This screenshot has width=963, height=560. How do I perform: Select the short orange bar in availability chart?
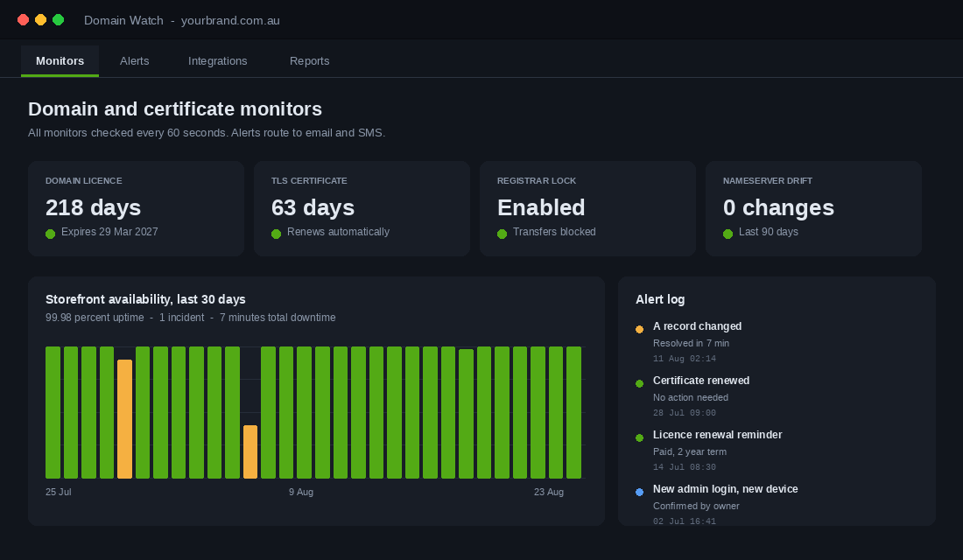250,451
